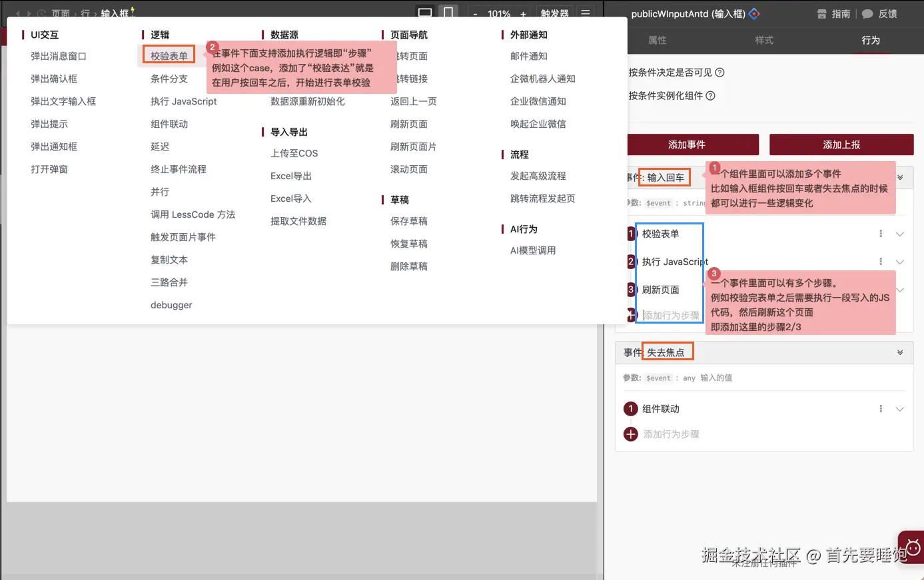Switch to mobile preview layout icon
Image resolution: width=924 pixels, height=580 pixels.
point(448,12)
